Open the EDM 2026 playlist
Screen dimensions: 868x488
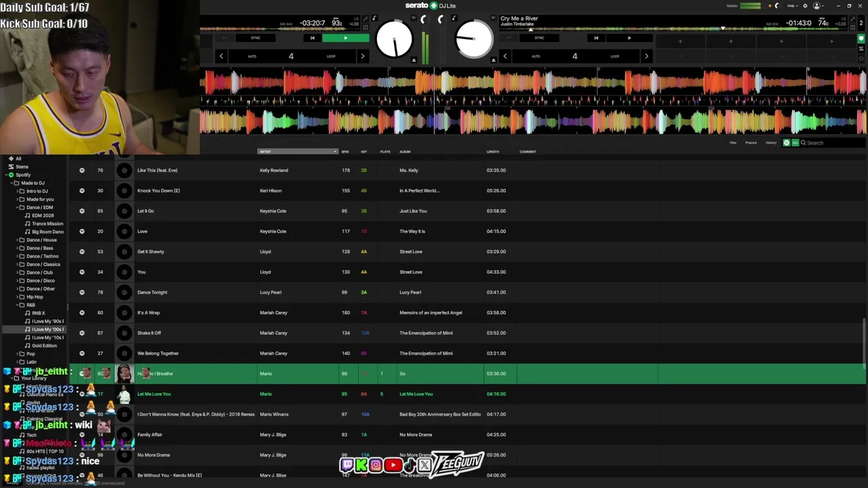tap(43, 216)
